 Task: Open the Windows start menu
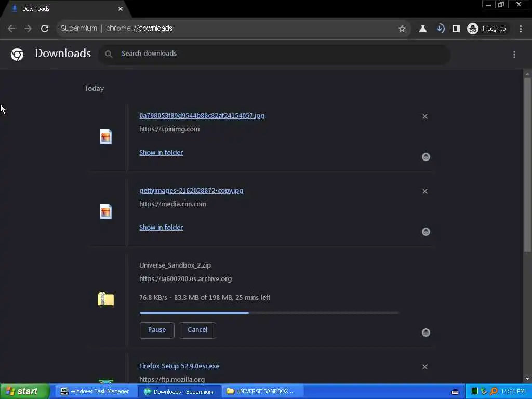[x=24, y=392]
